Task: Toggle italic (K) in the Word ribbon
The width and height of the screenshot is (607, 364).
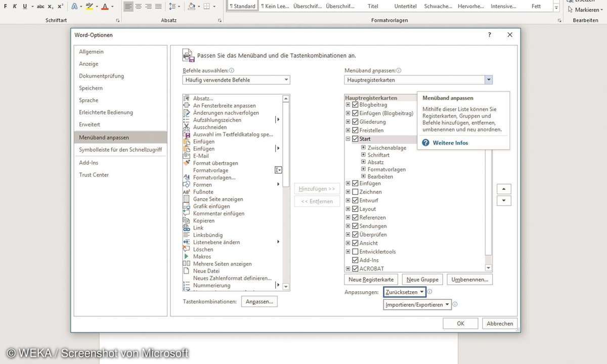Action: (x=15, y=7)
